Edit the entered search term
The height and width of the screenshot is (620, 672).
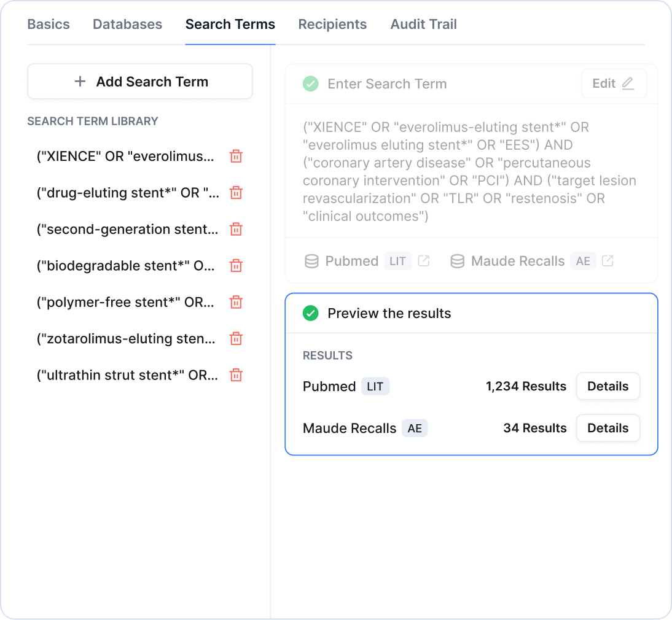613,83
